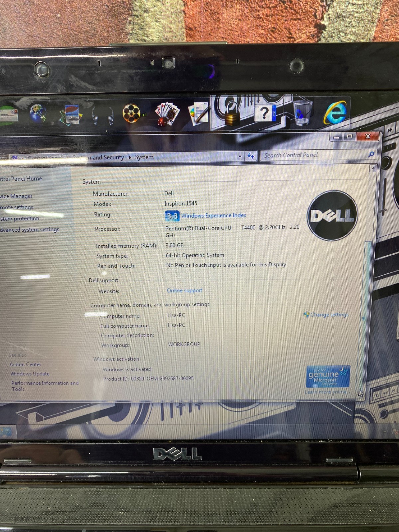The image size is (399, 532).
Task: Open Dell Online support link
Action: coord(185,290)
